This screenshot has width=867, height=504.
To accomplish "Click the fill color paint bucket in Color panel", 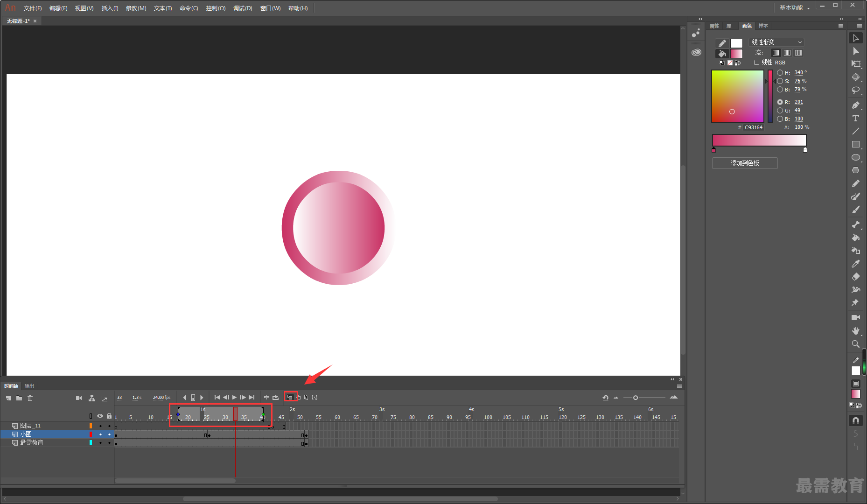I will click(722, 53).
